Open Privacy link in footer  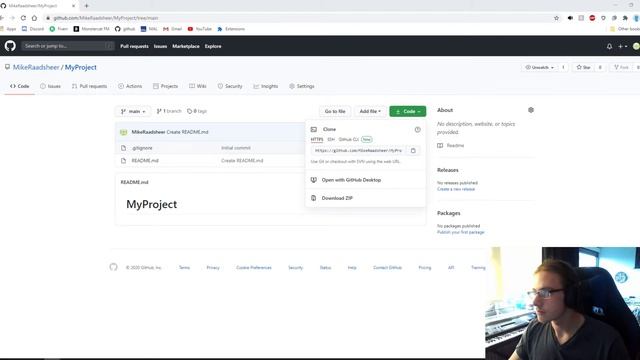[213, 268]
